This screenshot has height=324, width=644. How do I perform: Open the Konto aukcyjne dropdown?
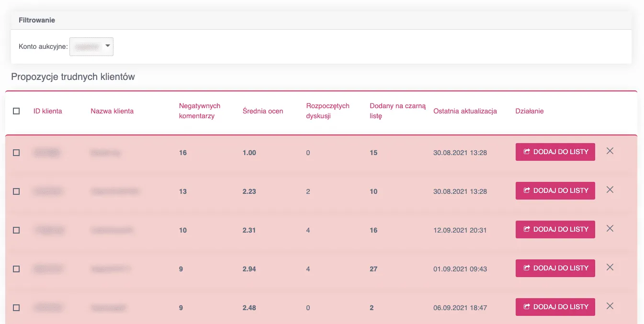tap(91, 46)
